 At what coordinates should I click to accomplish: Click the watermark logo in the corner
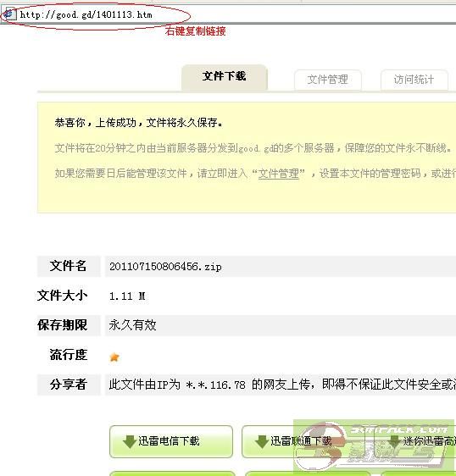click(375, 448)
